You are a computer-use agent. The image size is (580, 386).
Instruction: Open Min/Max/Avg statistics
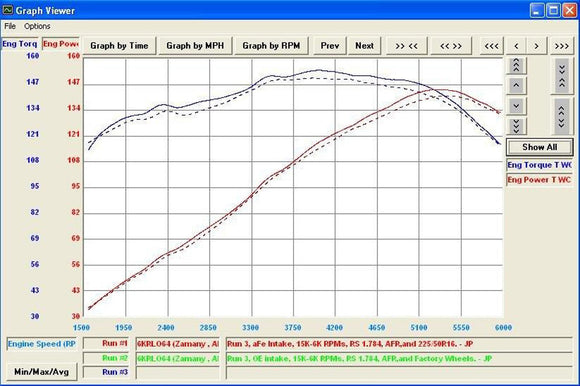coord(41,371)
